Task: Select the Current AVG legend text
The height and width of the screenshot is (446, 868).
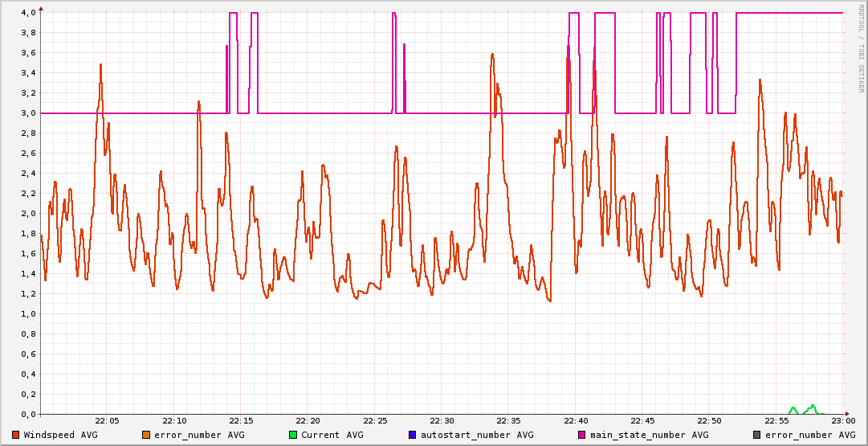Action: 332,435
